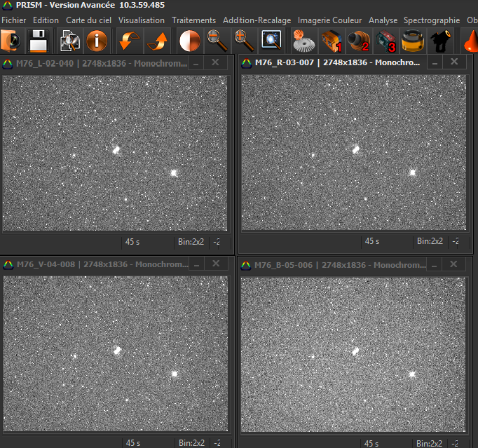The height and width of the screenshot is (448, 478).
Task: Click the camera acquisition icon in toolbar
Action: point(11,41)
